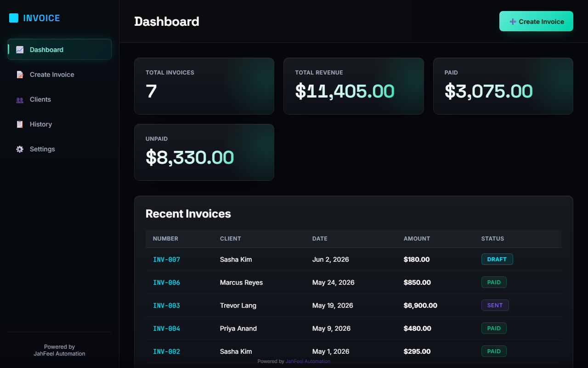The width and height of the screenshot is (588, 368).
Task: Click the plus icon on Create Invoice button
Action: [x=513, y=22]
